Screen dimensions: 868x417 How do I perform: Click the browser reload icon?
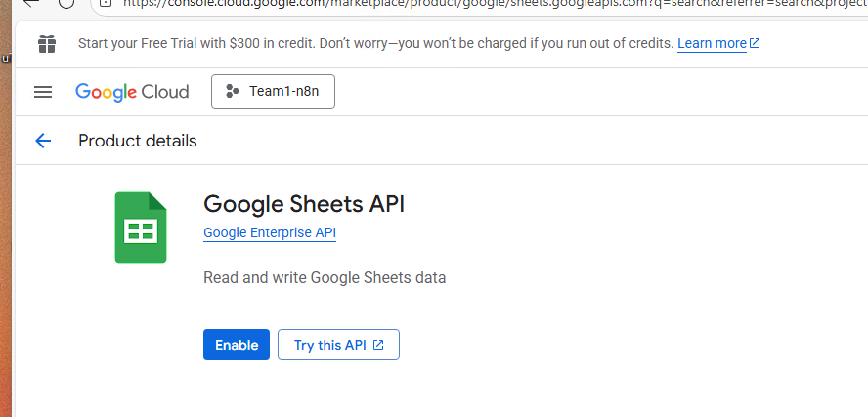(66, 3)
